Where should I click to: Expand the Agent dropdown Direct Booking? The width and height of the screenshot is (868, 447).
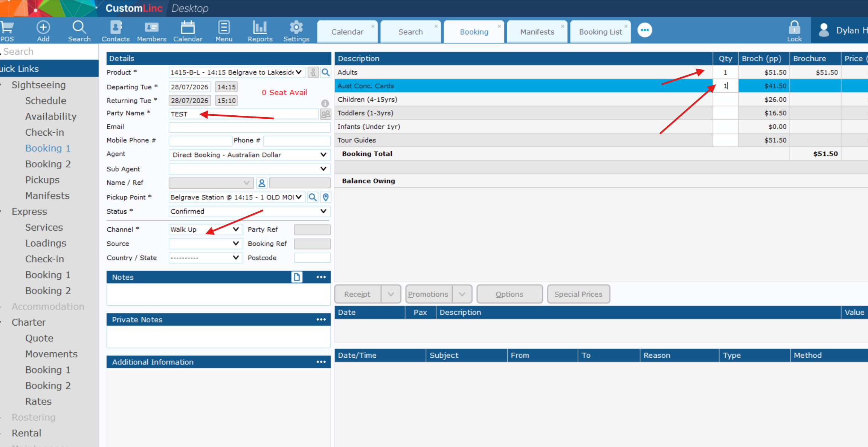249,155
